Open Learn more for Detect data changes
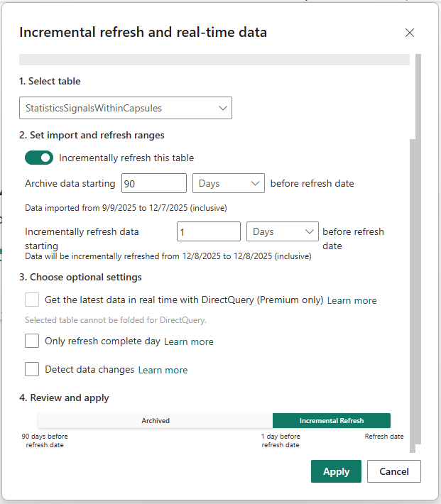 [163, 370]
